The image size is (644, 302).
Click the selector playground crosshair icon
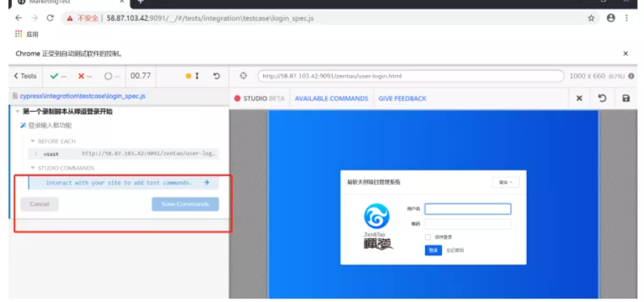[244, 76]
